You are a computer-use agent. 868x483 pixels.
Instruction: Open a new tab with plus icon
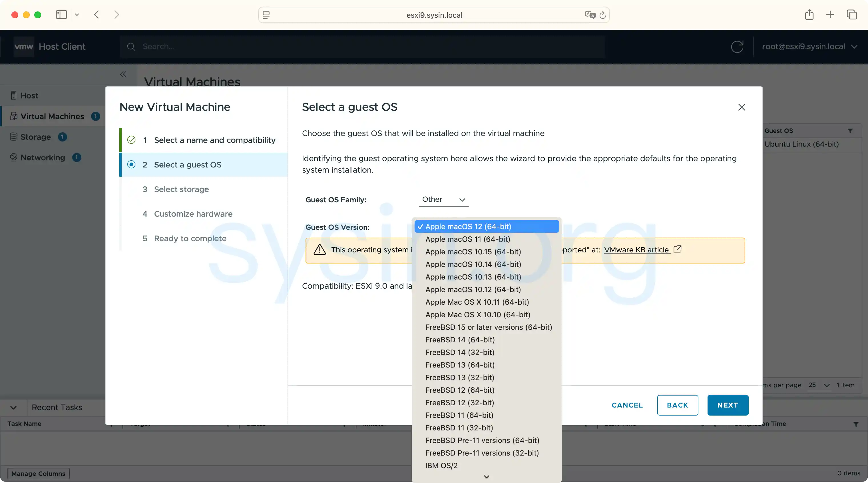click(830, 15)
